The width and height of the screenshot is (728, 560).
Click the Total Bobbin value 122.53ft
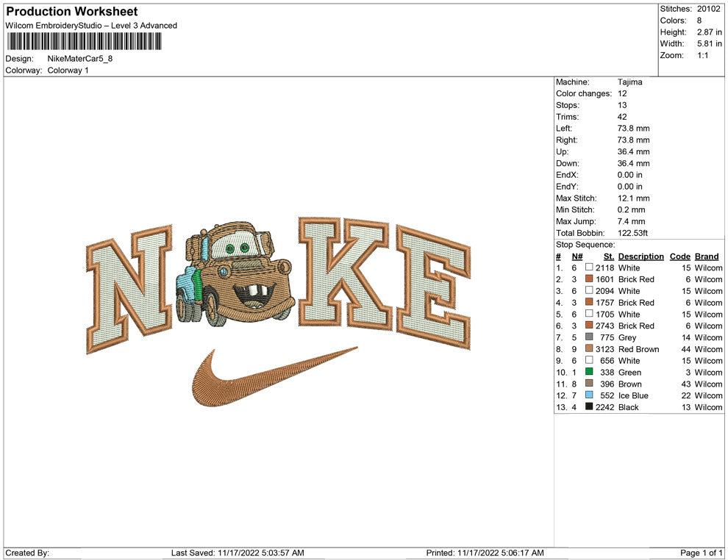pos(632,233)
